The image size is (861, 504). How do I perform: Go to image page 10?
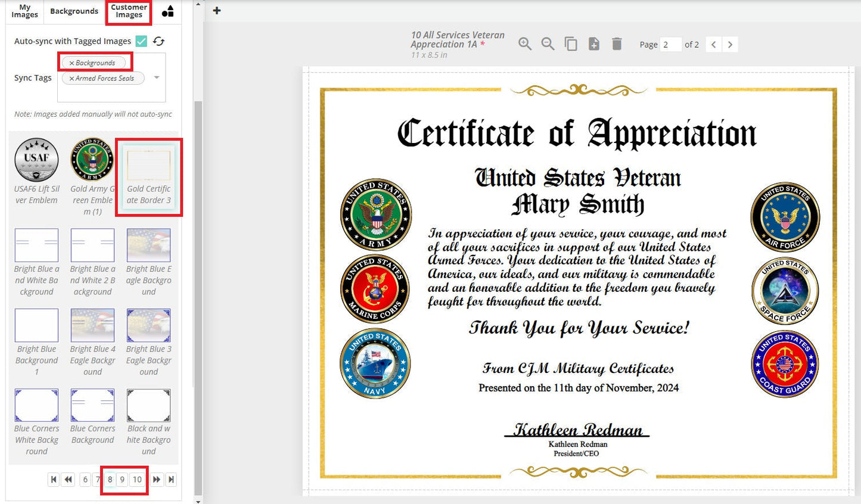tap(137, 480)
